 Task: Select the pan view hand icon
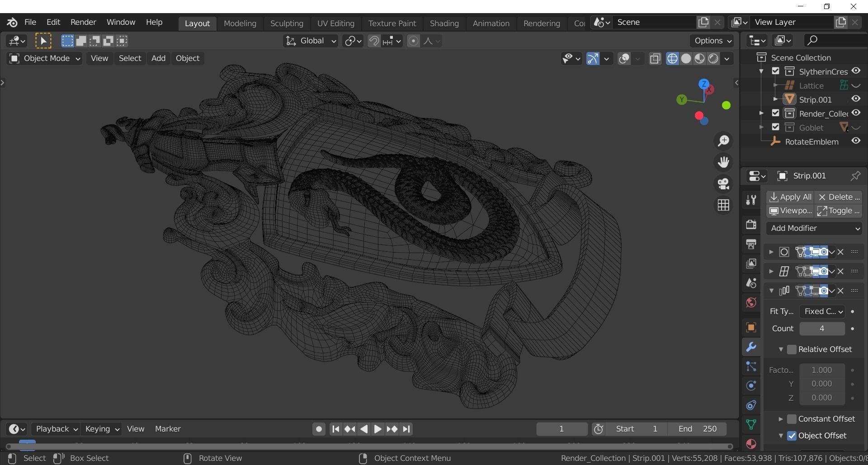click(x=723, y=162)
